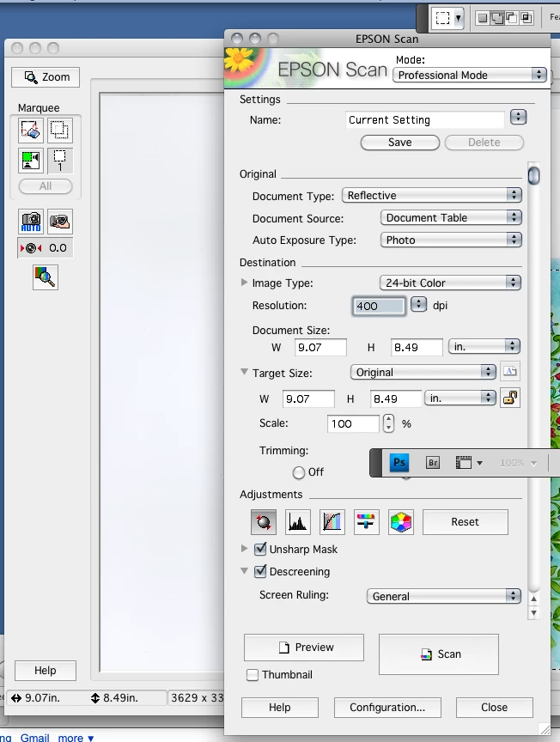The image size is (560, 742).
Task: Toggle the target size lock icon
Action: tap(510, 398)
